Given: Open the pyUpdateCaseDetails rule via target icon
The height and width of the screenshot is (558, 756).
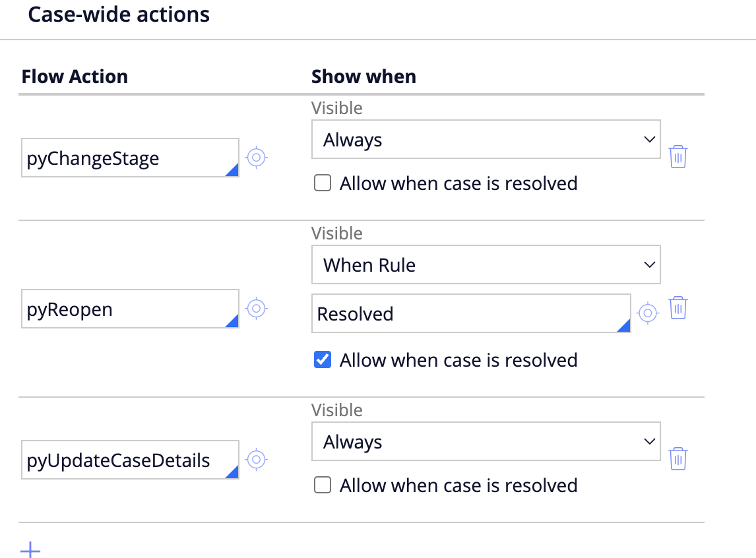Looking at the screenshot, I should point(257,459).
